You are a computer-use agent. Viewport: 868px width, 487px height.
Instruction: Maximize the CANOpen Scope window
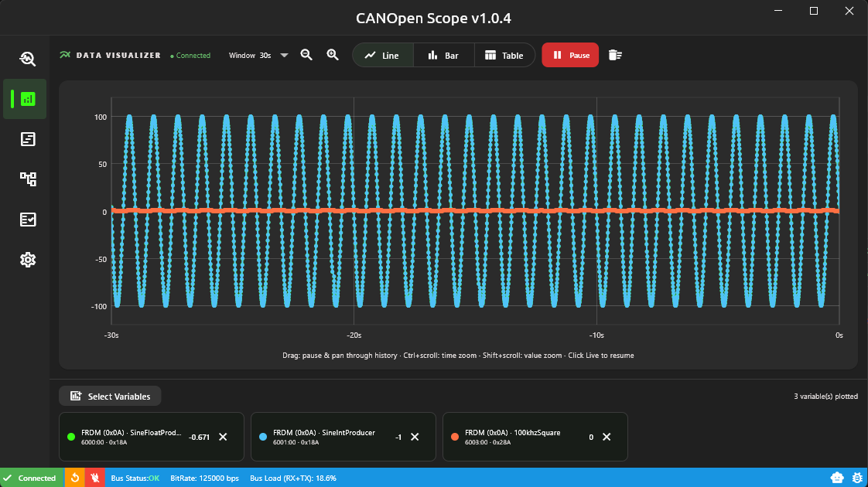[x=814, y=11]
